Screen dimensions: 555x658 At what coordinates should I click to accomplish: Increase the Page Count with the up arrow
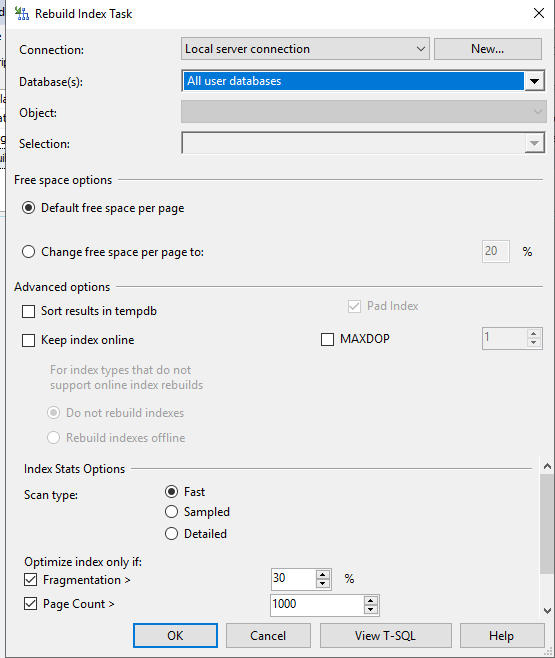[370, 601]
